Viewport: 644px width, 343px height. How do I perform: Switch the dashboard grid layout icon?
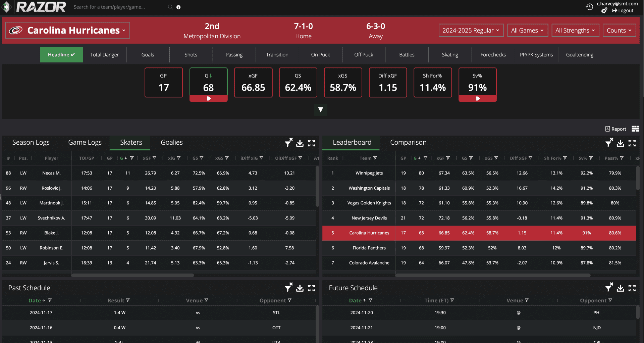[635, 129]
